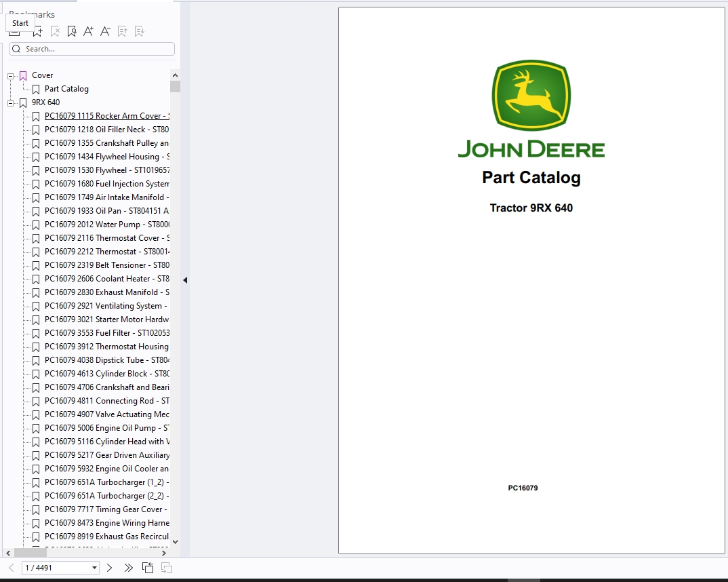728x582 pixels.
Task: Go to PC16079 2212 Thermostat bookmark
Action: coord(107,251)
